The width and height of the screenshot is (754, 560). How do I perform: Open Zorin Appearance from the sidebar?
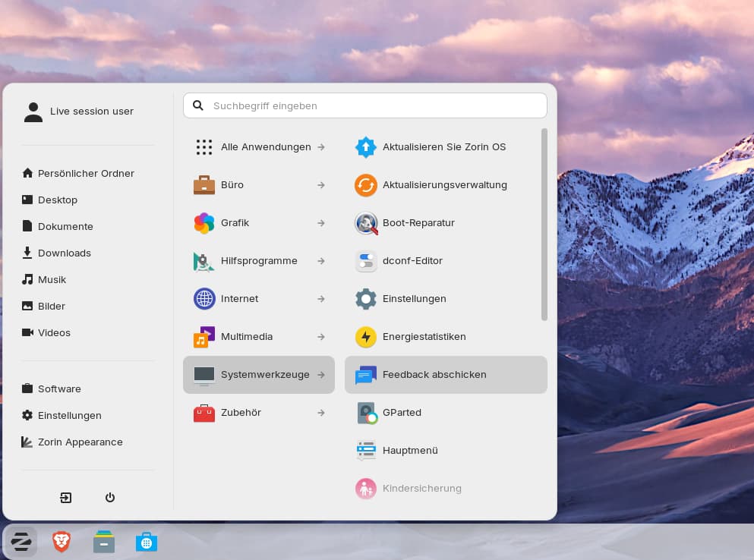[x=80, y=442]
